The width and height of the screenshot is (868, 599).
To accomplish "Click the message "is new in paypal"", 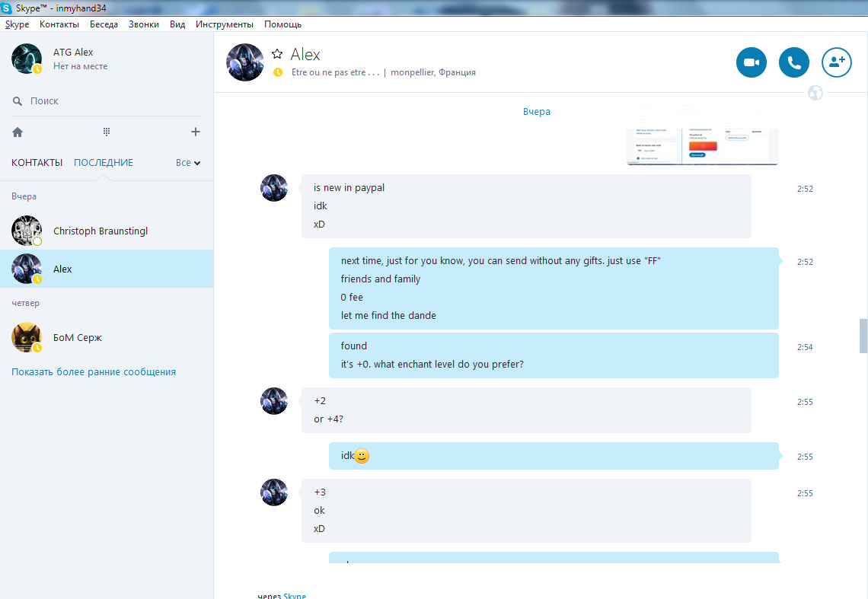I will click(x=349, y=188).
